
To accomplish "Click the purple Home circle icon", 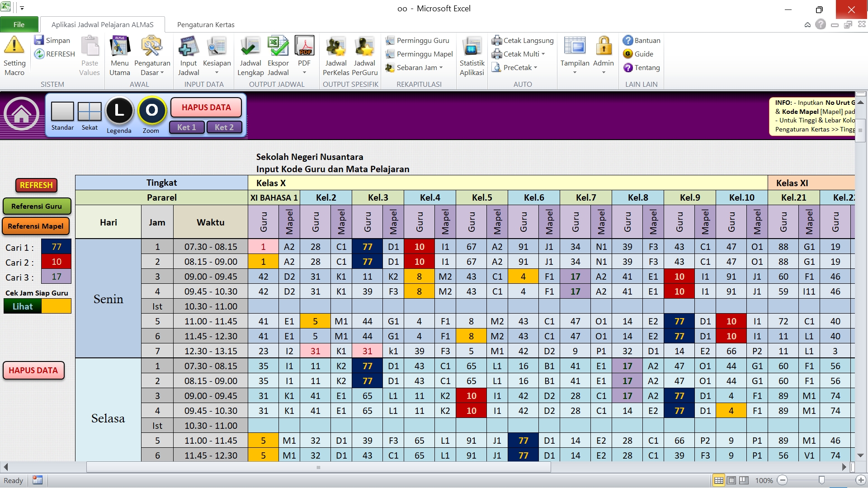I will point(21,114).
